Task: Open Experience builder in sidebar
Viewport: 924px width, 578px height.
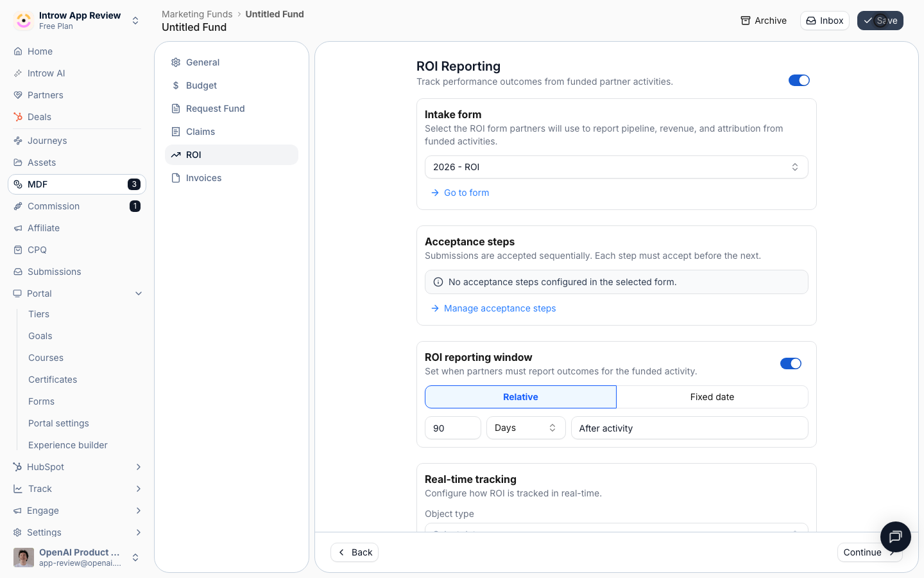Action: [68, 445]
